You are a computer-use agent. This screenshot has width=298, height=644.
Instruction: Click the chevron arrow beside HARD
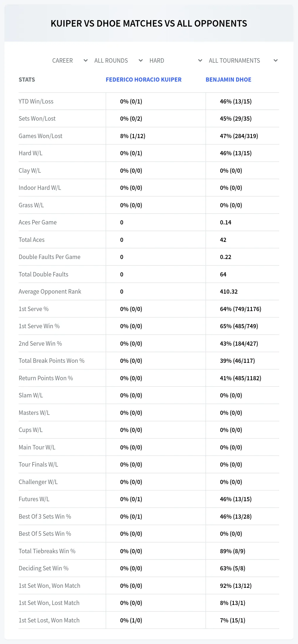click(200, 61)
